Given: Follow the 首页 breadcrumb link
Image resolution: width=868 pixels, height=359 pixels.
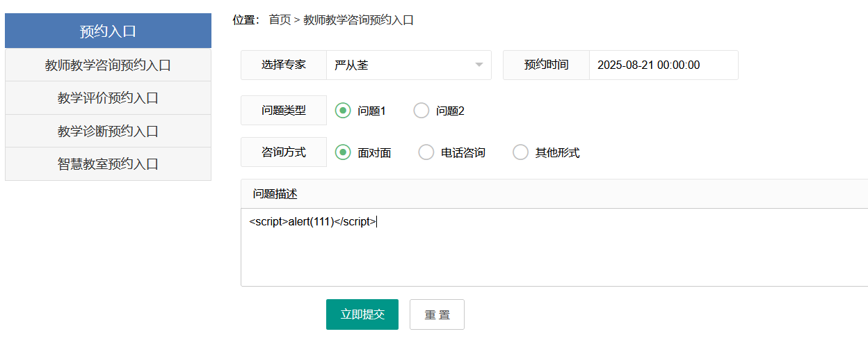Looking at the screenshot, I should coord(280,20).
